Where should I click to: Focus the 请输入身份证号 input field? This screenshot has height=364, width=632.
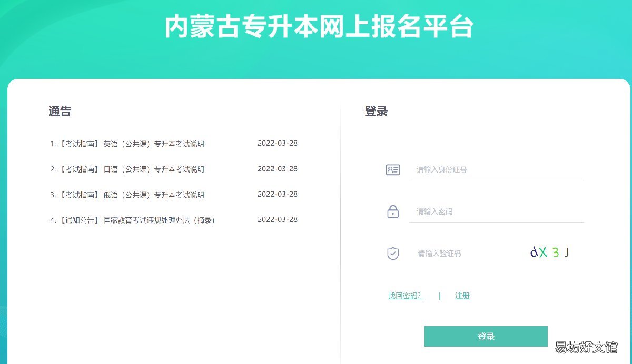coord(497,169)
